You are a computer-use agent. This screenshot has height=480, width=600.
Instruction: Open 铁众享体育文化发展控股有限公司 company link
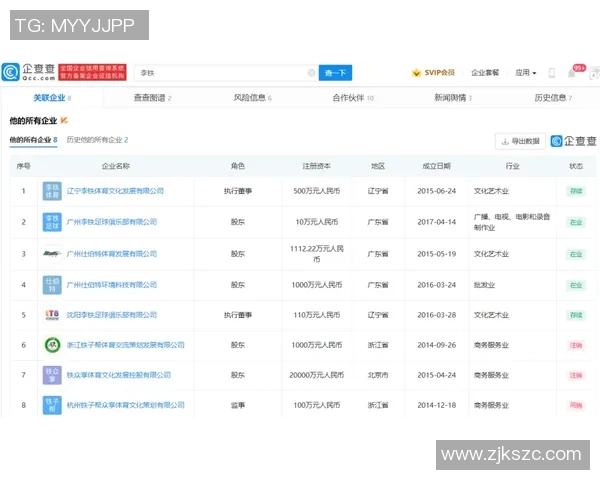point(119,375)
